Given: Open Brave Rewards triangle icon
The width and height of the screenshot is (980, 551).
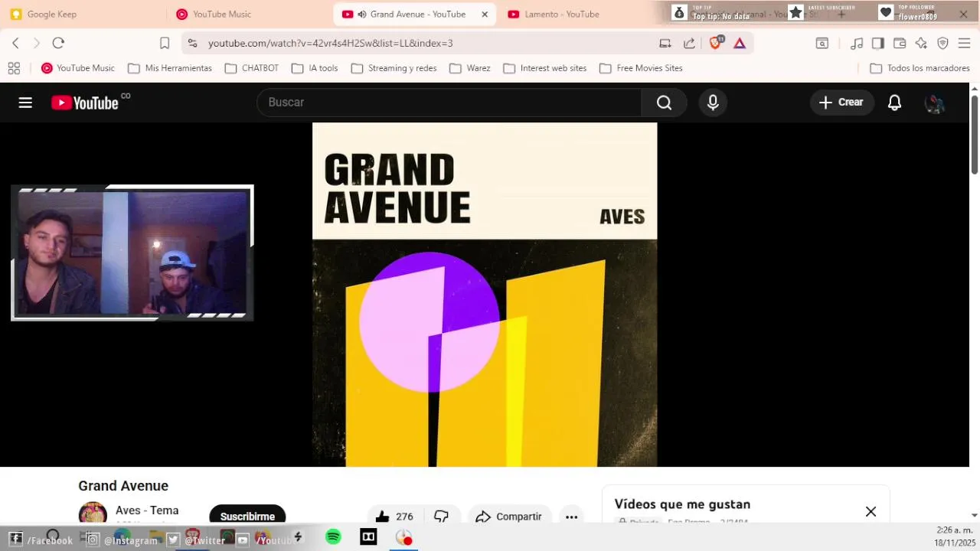Looking at the screenshot, I should 740,43.
